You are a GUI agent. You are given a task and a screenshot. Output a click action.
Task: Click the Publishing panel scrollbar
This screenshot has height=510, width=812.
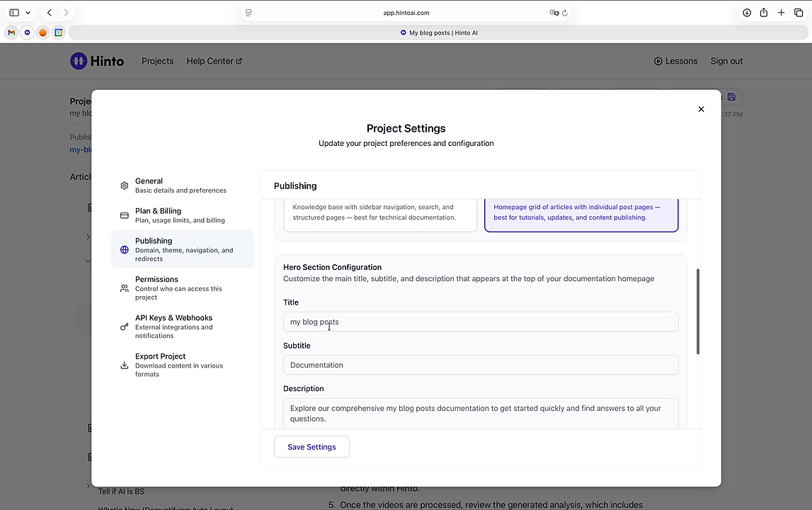(698, 312)
